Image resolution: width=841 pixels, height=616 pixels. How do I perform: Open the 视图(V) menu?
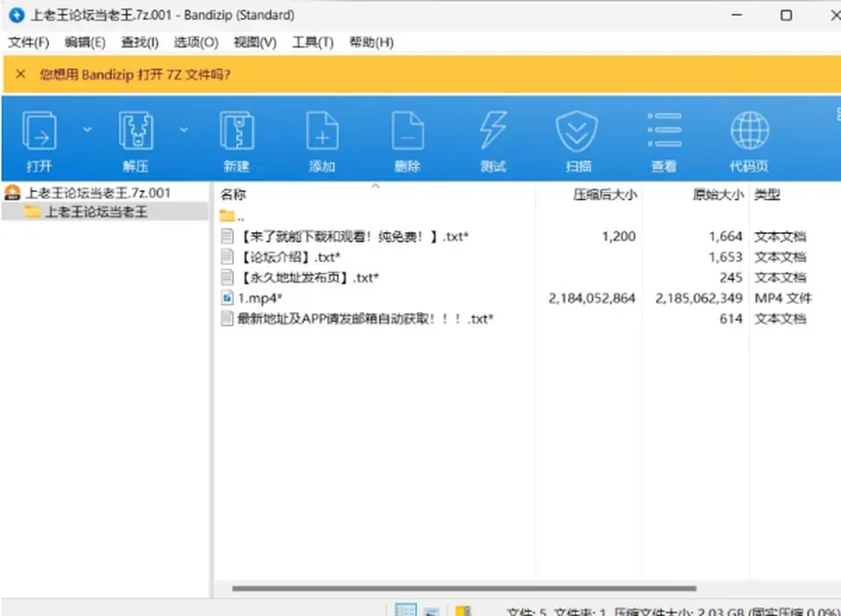255,42
